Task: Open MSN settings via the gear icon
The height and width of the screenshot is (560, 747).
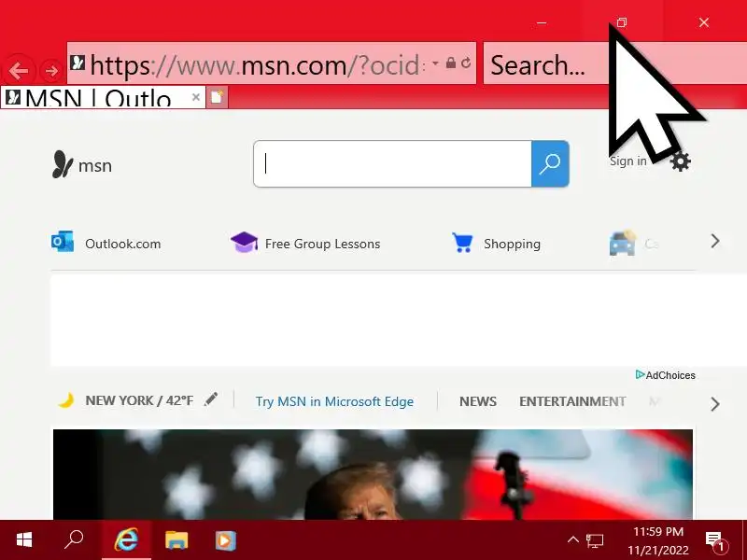Action: [x=681, y=161]
